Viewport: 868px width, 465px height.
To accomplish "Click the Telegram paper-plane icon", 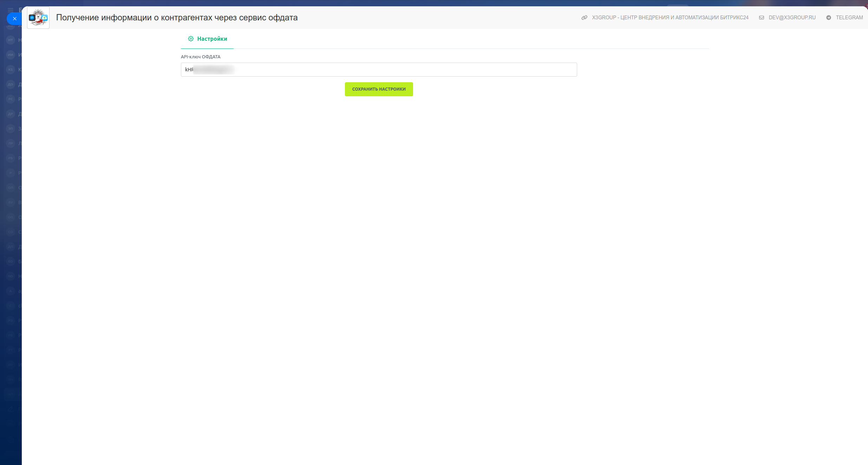I will point(829,18).
